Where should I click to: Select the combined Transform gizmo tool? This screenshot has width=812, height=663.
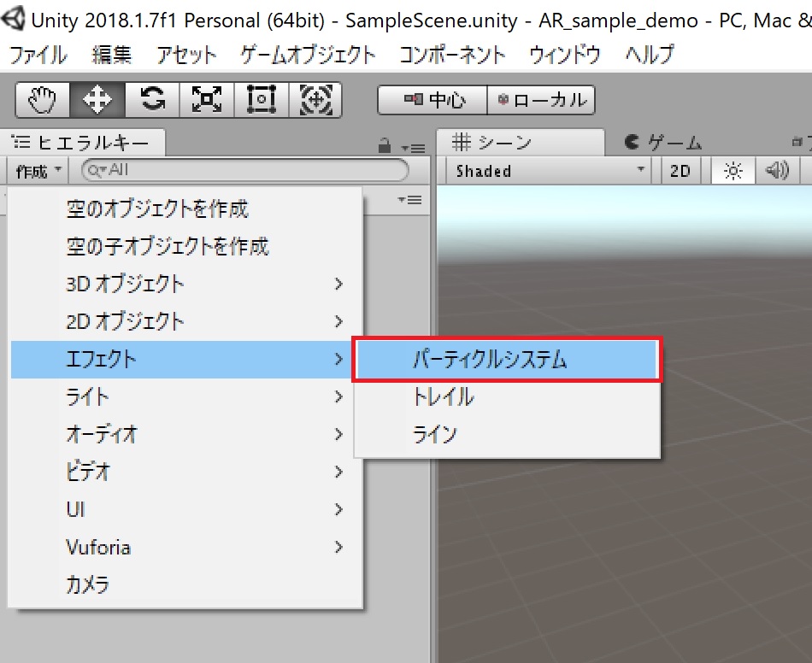316,100
